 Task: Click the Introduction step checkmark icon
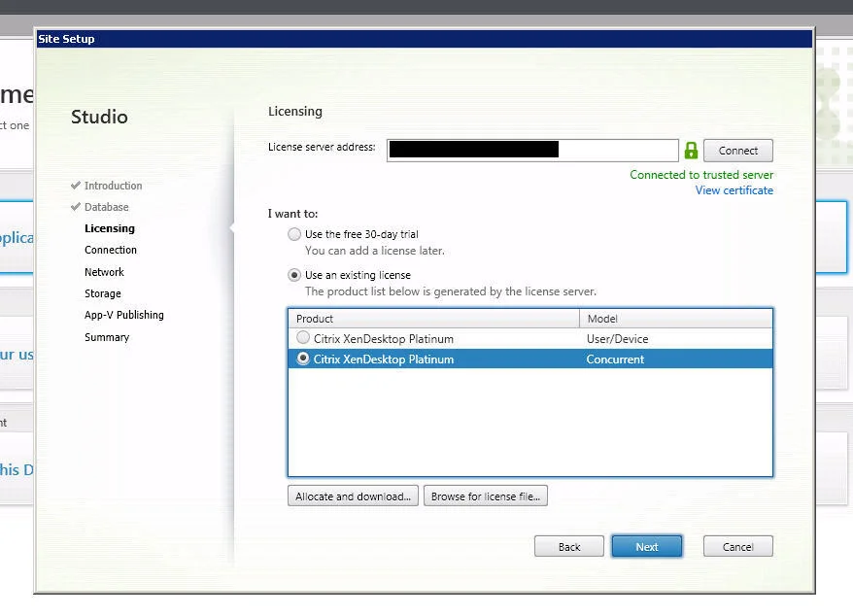tap(76, 185)
